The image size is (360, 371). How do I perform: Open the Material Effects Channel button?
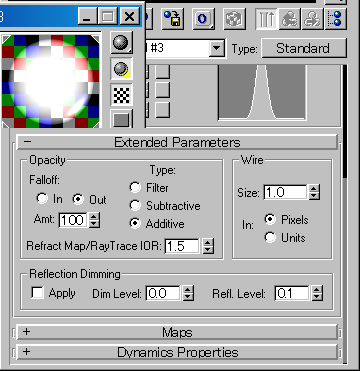click(203, 19)
